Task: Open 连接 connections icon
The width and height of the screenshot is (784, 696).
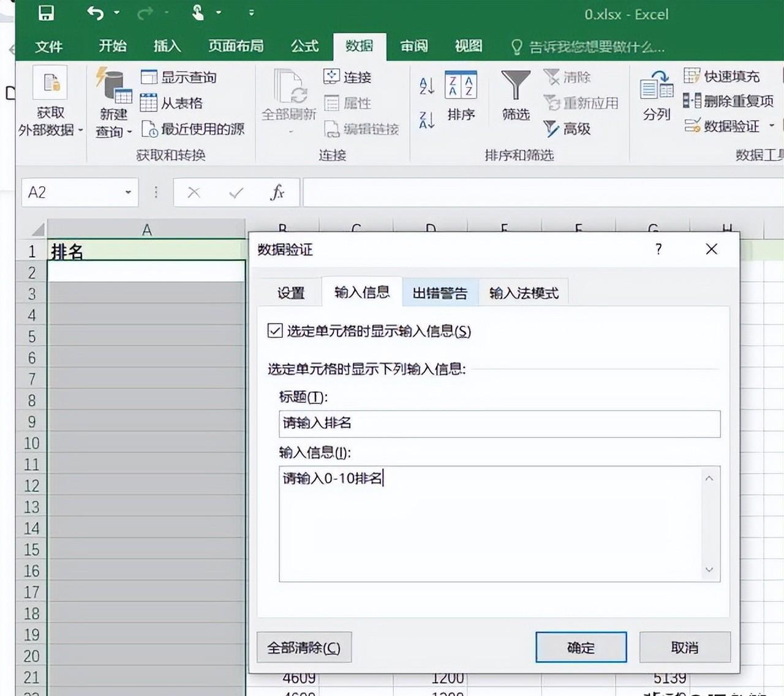Action: [331, 77]
